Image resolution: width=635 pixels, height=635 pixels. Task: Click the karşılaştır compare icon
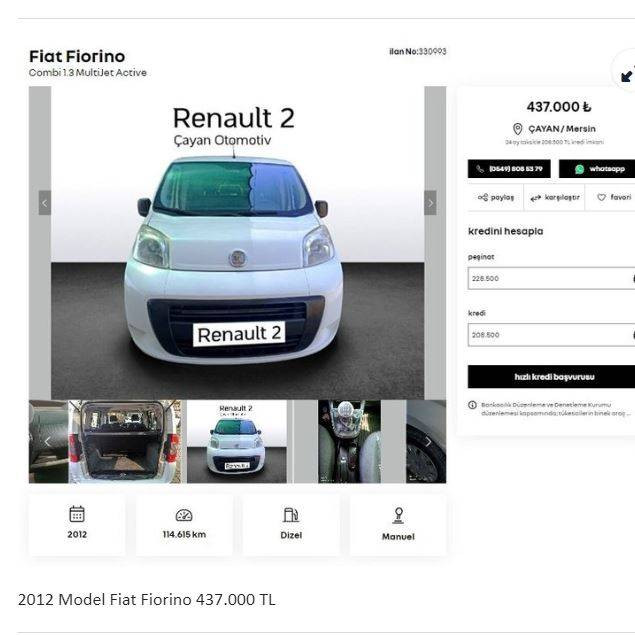point(536,198)
